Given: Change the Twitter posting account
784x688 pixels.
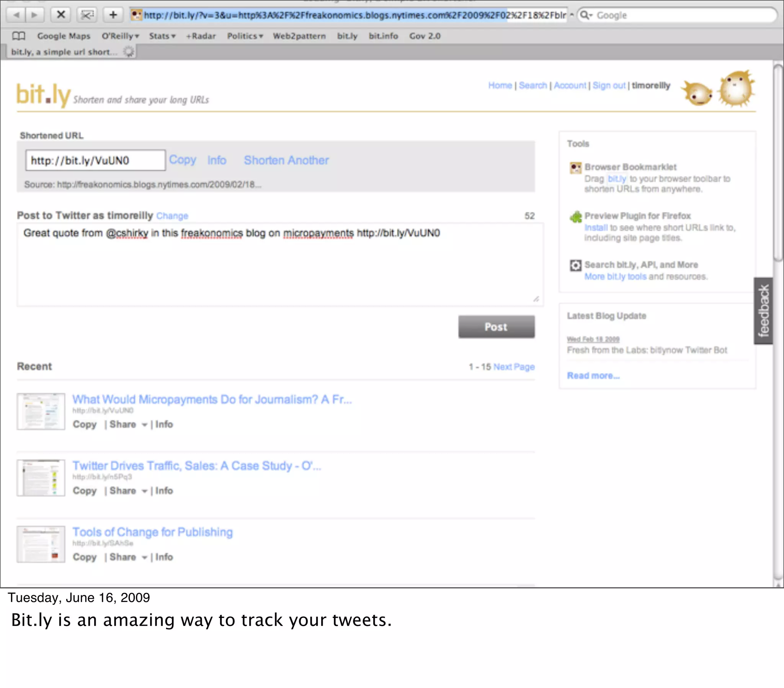Looking at the screenshot, I should [172, 216].
